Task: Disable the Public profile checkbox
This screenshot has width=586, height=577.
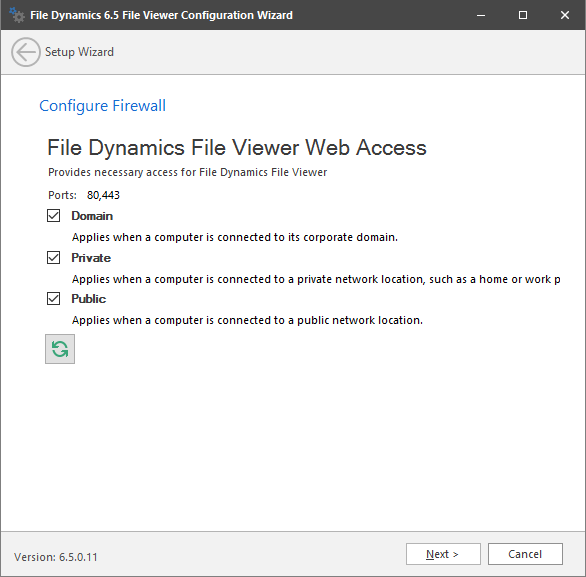Action: click(53, 299)
